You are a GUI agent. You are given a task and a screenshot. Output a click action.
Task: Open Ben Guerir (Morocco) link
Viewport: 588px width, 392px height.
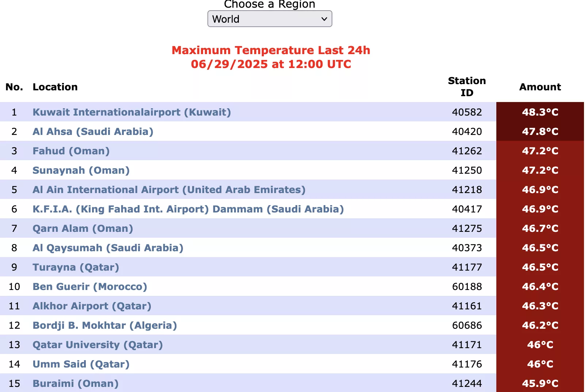(90, 286)
